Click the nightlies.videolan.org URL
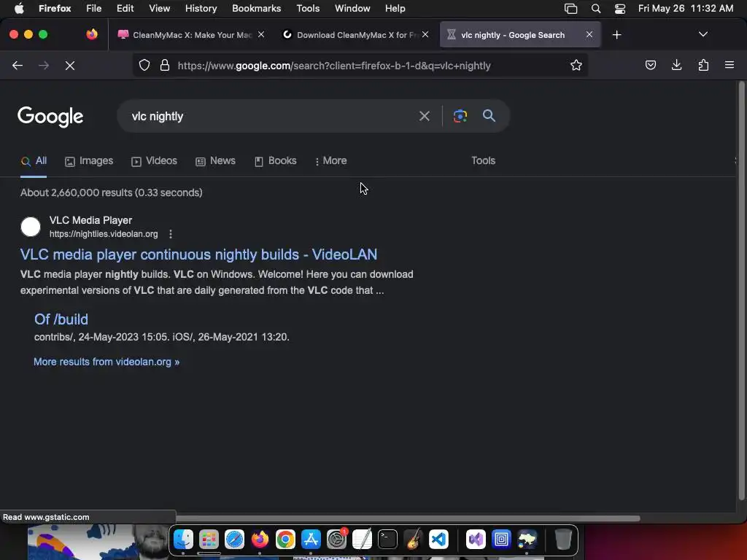The width and height of the screenshot is (747, 560). pyautogui.click(x=104, y=234)
